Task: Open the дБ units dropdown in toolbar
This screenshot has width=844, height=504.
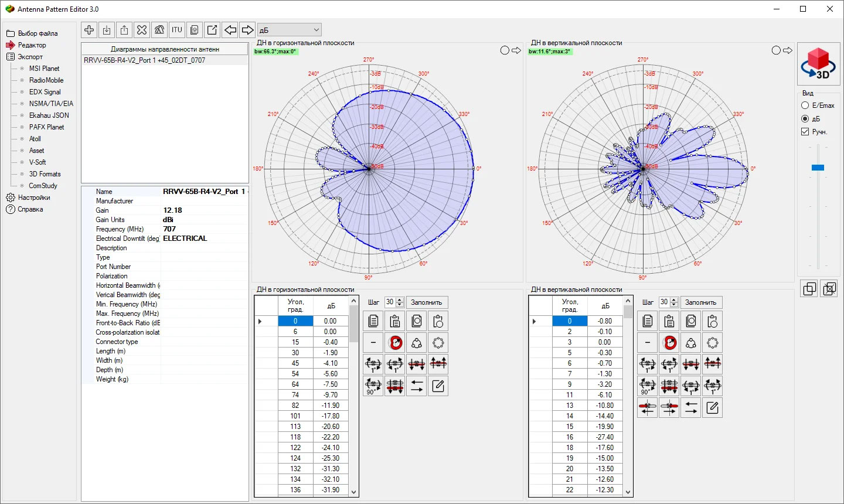Action: [290, 30]
